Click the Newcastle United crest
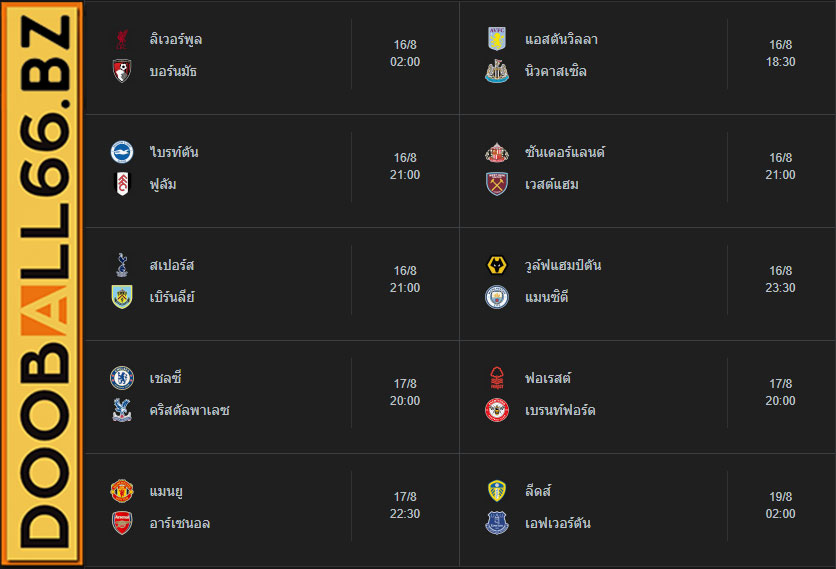Image resolution: width=836 pixels, height=569 pixels. tap(497, 71)
